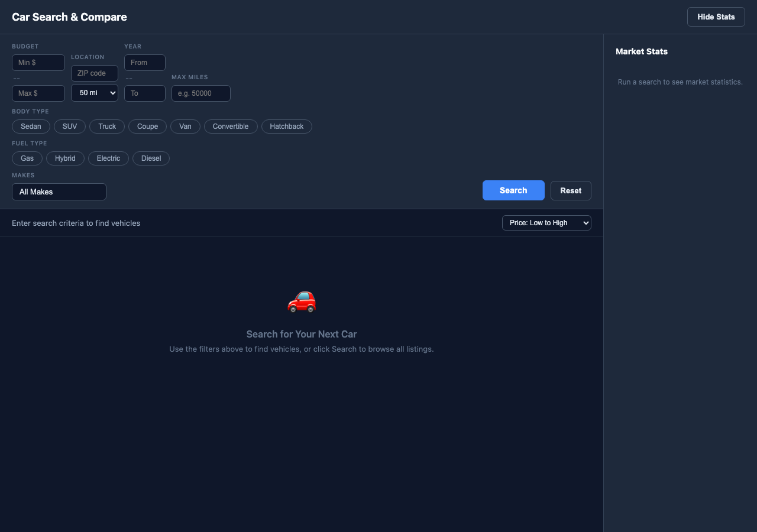Enable the Hatchback body type filter
757x532 pixels.
point(286,126)
